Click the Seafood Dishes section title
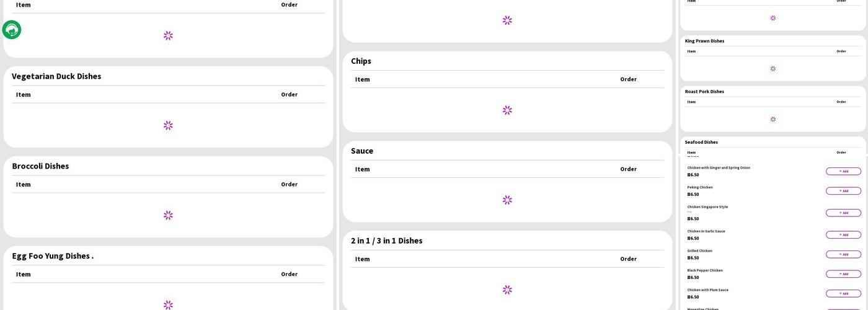This screenshot has height=310, width=868. [701, 142]
